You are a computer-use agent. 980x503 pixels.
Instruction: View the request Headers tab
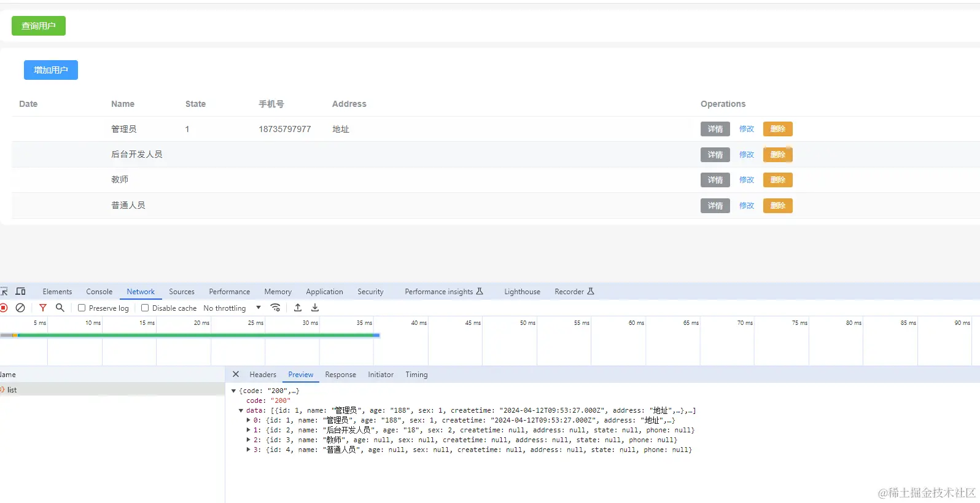263,375
